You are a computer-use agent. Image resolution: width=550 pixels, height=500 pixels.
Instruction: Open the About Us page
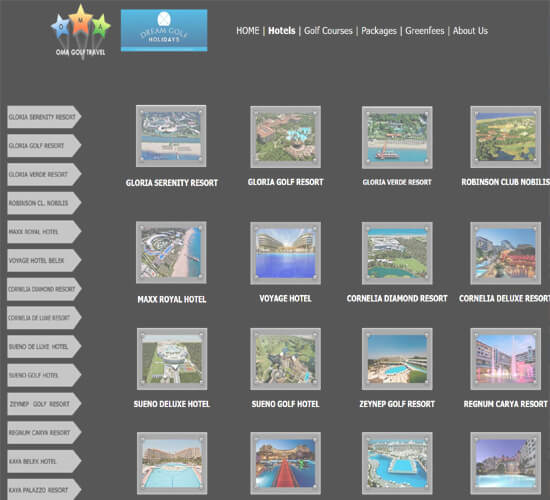[x=470, y=31]
